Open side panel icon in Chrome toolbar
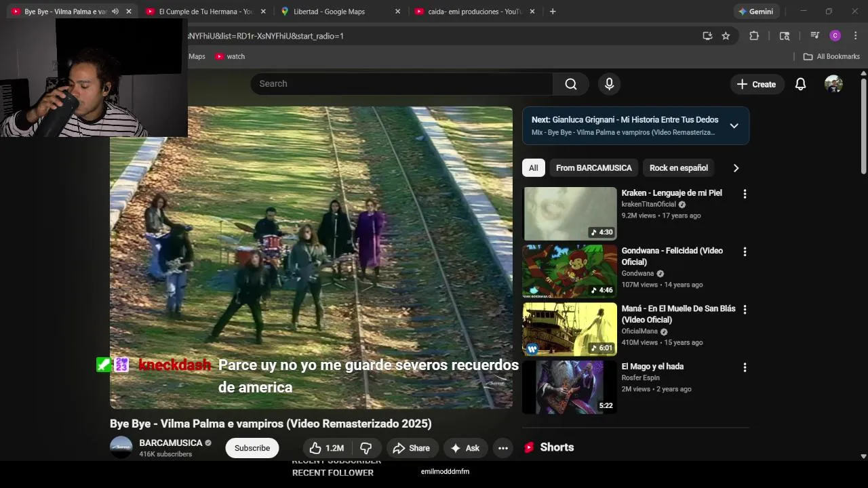This screenshot has width=868, height=488. (785, 36)
